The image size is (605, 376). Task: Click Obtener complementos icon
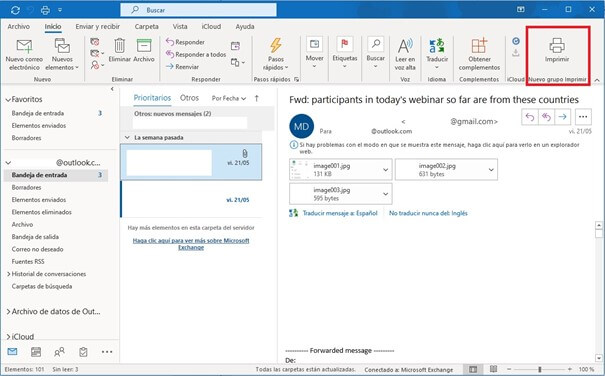click(x=479, y=46)
